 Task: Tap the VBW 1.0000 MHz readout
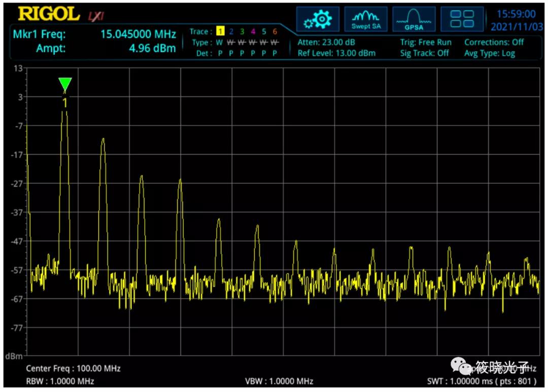(x=279, y=381)
